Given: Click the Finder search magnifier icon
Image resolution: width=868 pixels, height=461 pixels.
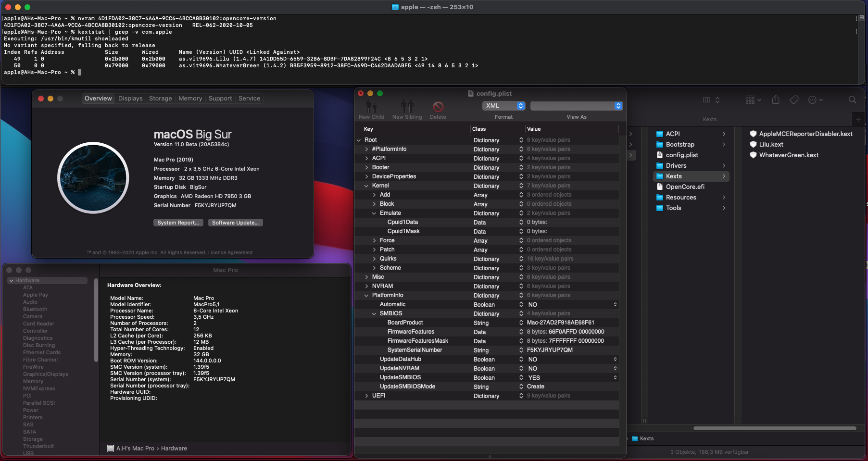Looking at the screenshot, I should 852,100.
